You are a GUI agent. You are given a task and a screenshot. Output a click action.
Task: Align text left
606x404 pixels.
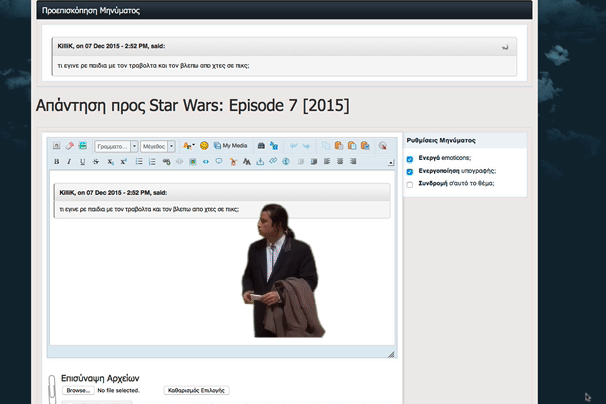(x=327, y=161)
